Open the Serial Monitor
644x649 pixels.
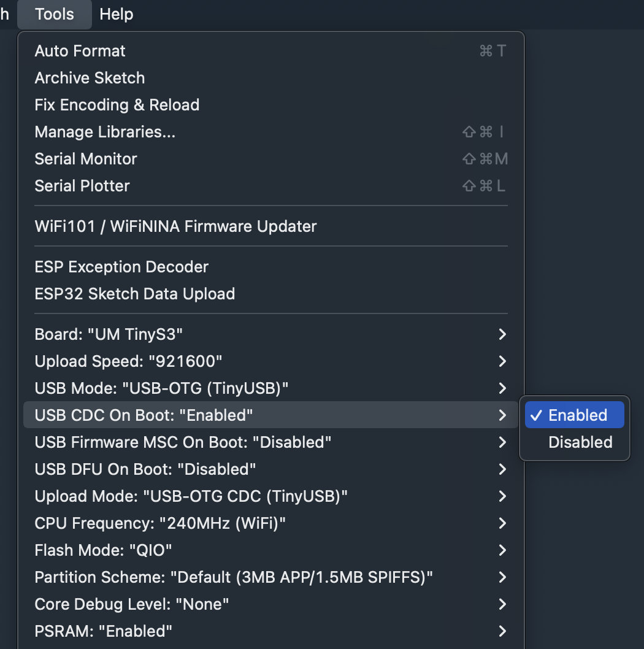(85, 159)
